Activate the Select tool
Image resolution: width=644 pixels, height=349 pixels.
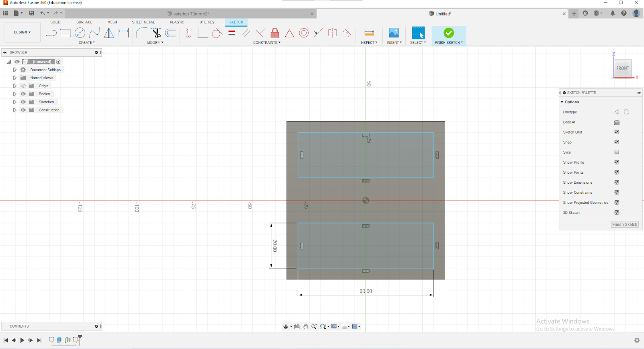coord(418,33)
